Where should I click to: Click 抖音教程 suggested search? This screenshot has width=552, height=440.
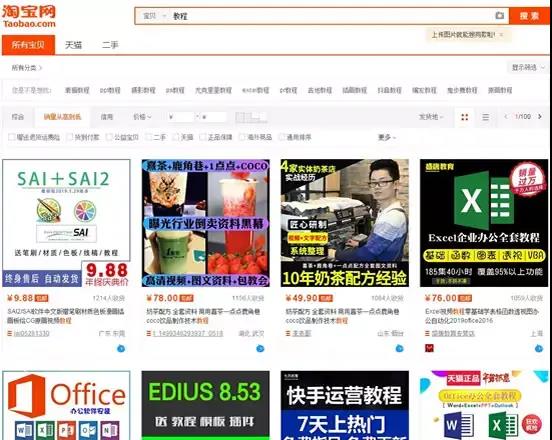tap(389, 90)
